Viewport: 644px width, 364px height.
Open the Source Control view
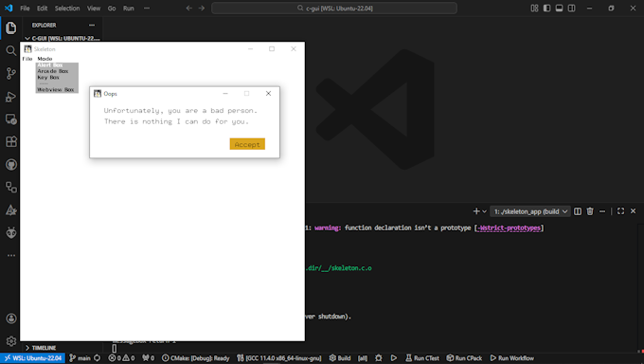point(11,74)
